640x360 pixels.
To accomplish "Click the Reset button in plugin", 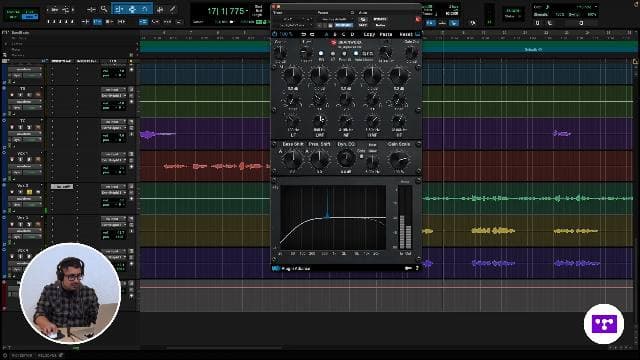I will (406, 34).
